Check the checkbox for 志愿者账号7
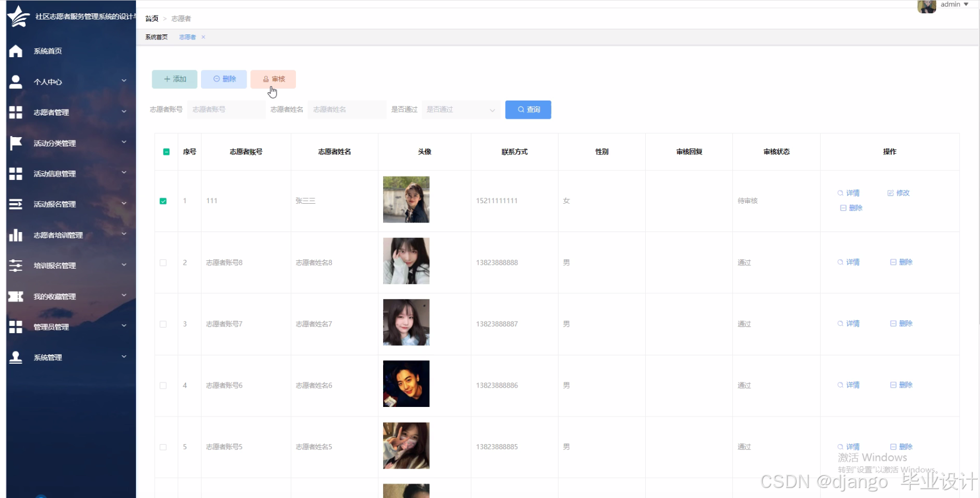This screenshot has width=980, height=498. click(163, 324)
